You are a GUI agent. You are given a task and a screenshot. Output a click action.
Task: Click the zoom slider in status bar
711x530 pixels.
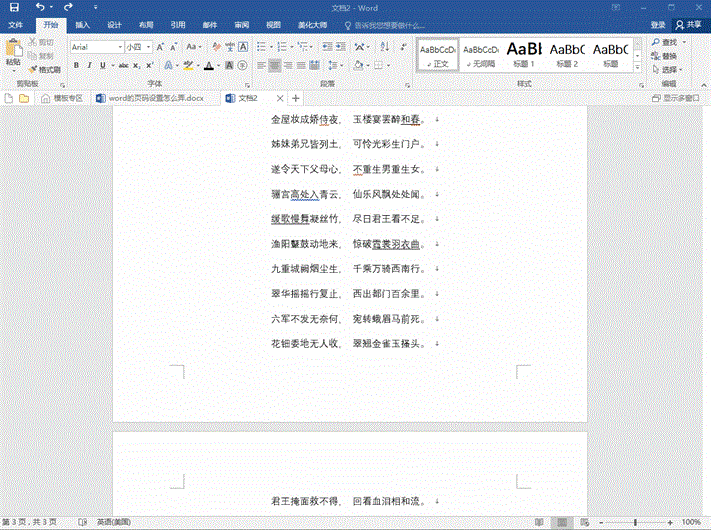[636, 522]
